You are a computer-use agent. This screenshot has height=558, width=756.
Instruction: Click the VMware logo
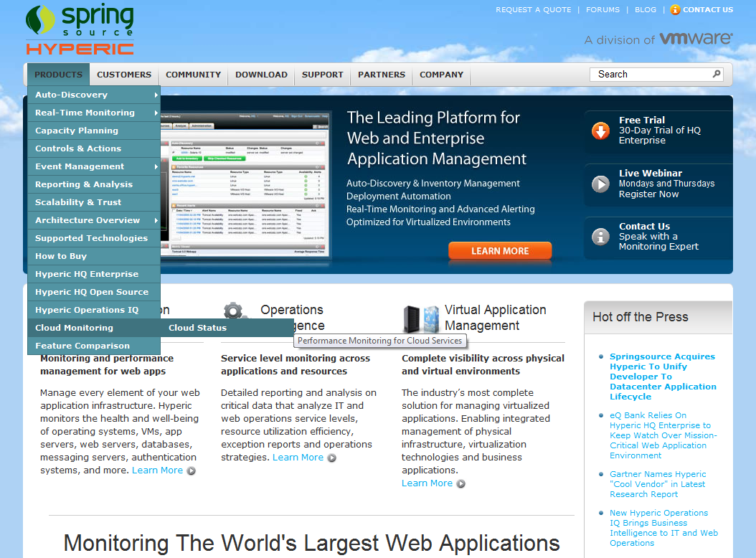tap(696, 38)
